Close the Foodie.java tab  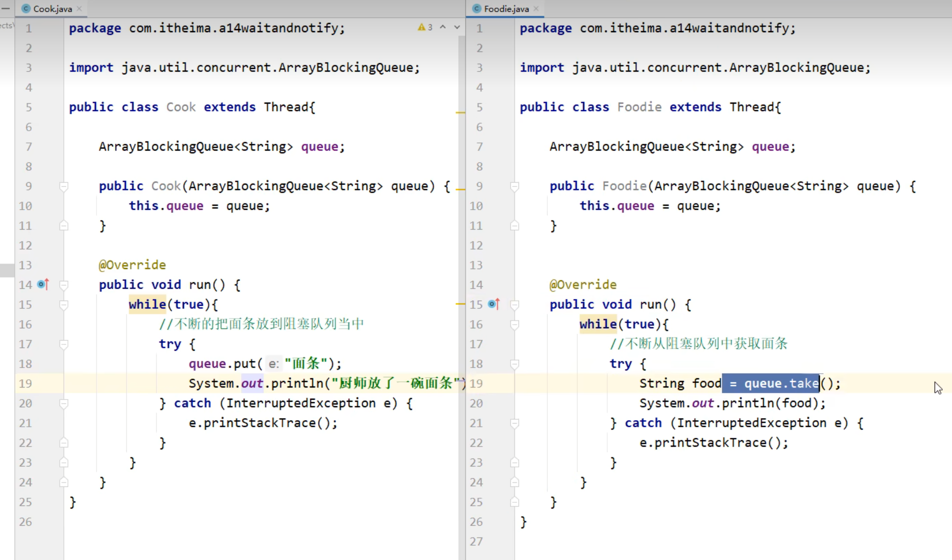tap(536, 9)
